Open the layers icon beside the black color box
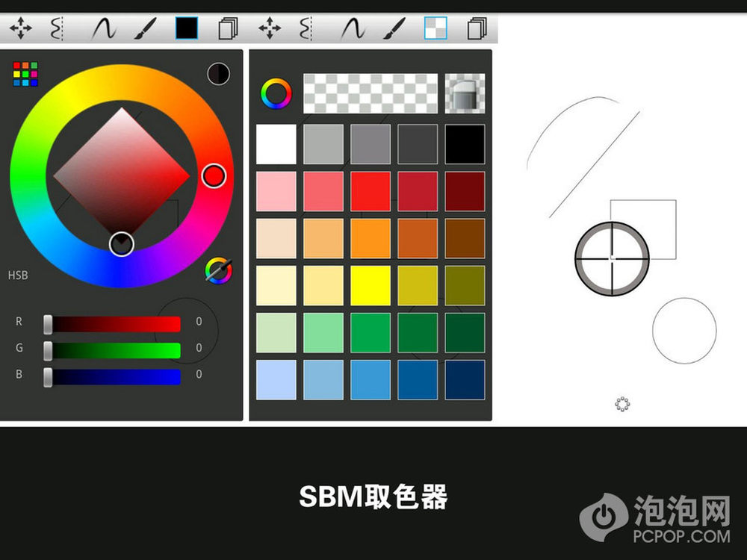The image size is (747, 560). click(x=228, y=29)
